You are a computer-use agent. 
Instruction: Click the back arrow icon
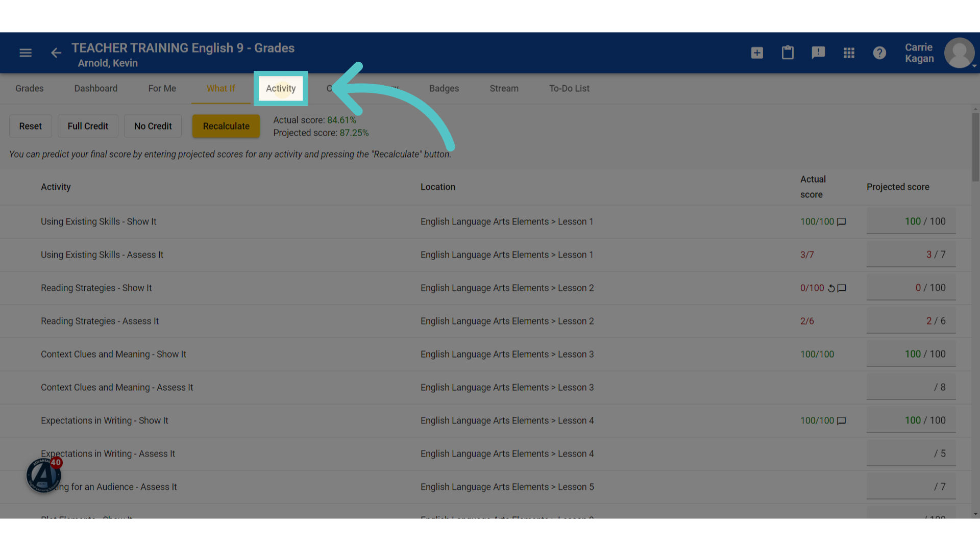(x=56, y=53)
